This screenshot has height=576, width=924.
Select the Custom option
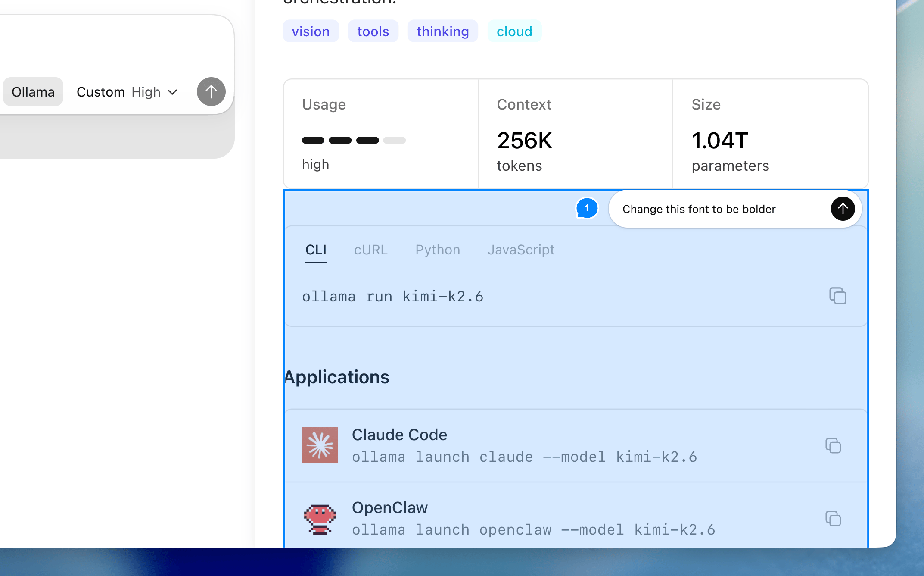pyautogui.click(x=101, y=92)
